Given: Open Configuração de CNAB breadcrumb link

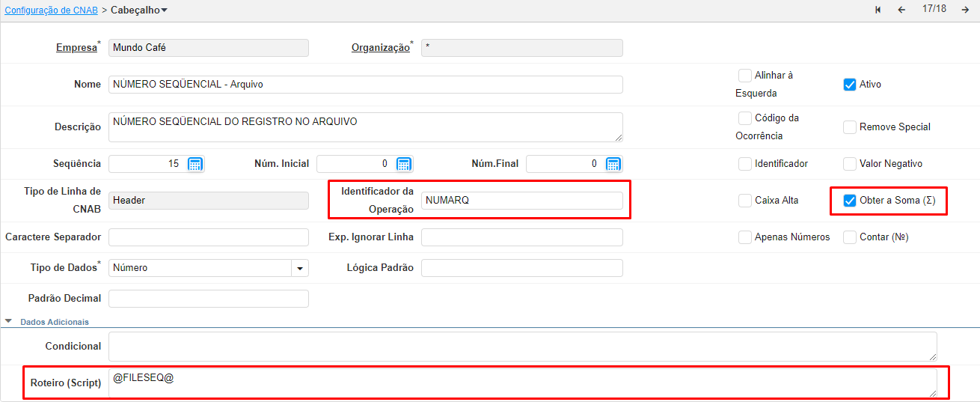Looking at the screenshot, I should (x=51, y=10).
